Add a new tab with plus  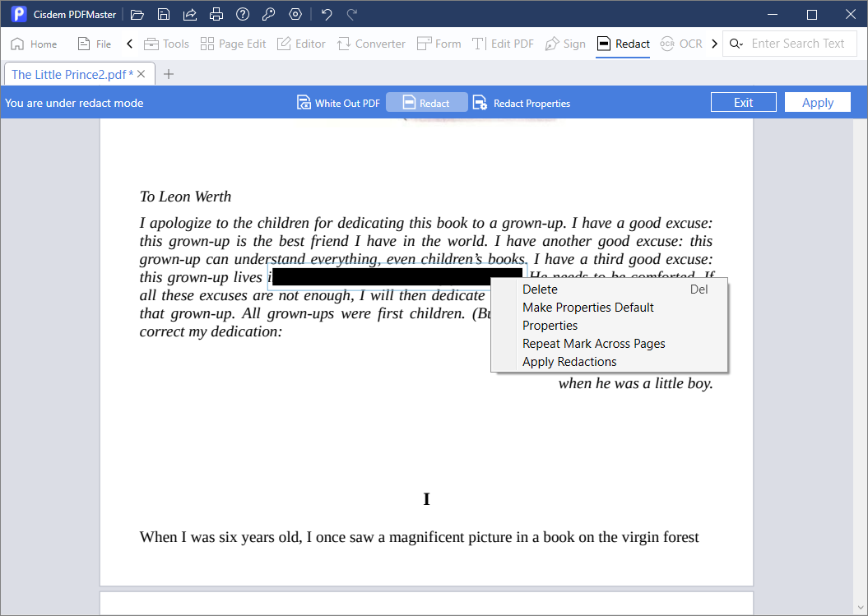[x=169, y=74]
